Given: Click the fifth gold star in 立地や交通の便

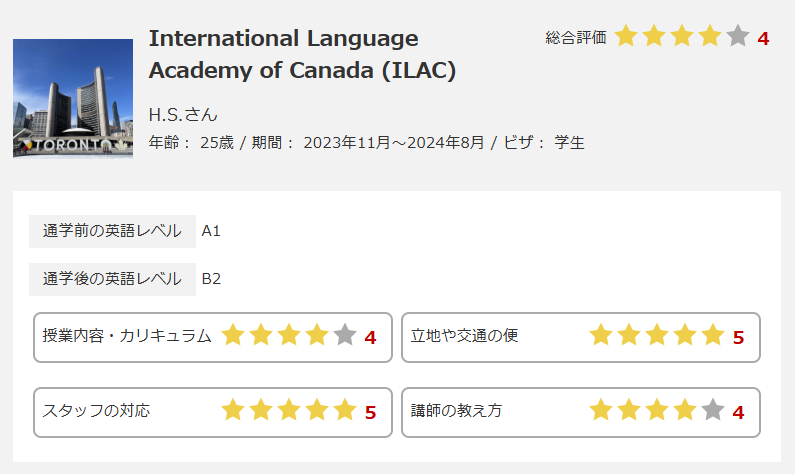Looking at the screenshot, I should (x=713, y=335).
